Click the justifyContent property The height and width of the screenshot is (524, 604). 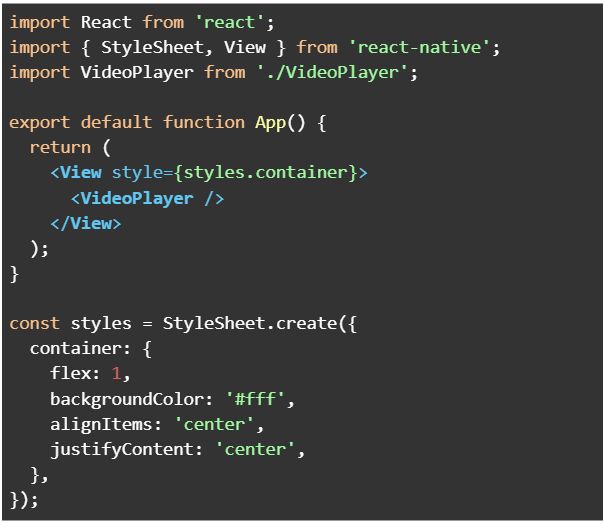(x=122, y=450)
